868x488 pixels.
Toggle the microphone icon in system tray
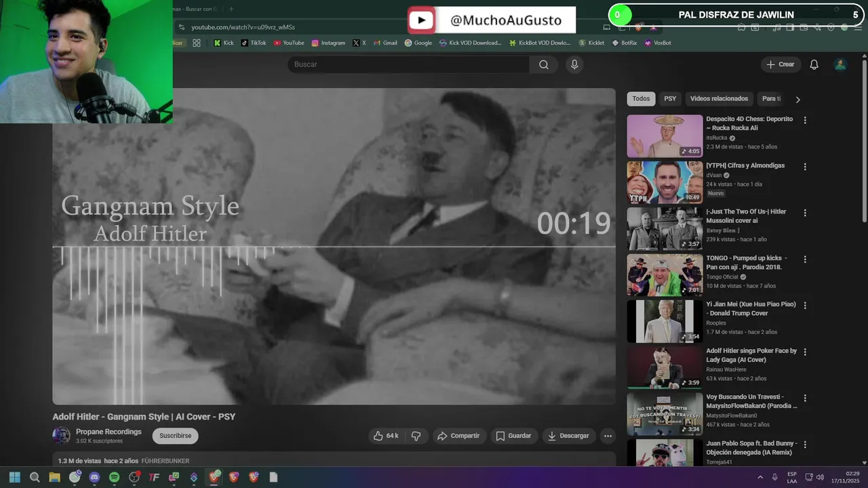click(774, 477)
